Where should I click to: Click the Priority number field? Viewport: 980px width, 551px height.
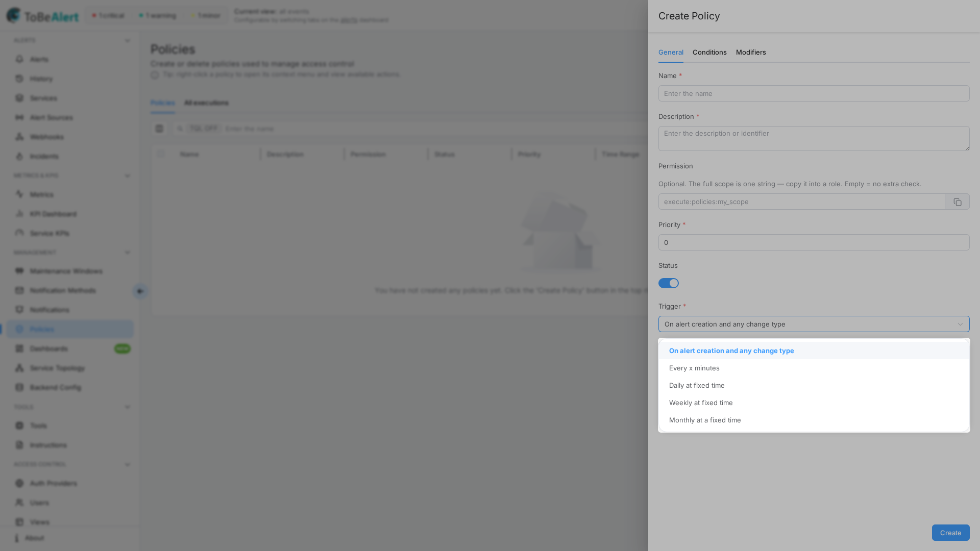click(814, 242)
